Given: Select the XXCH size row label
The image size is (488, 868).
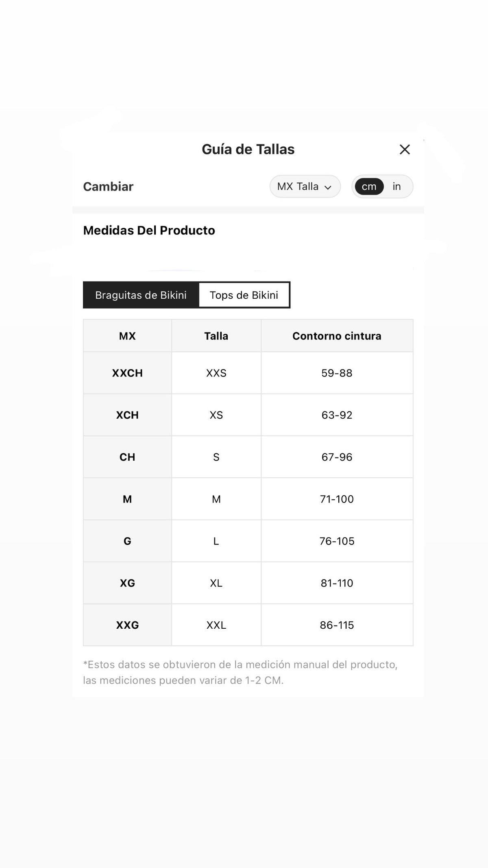Looking at the screenshot, I should (x=127, y=373).
